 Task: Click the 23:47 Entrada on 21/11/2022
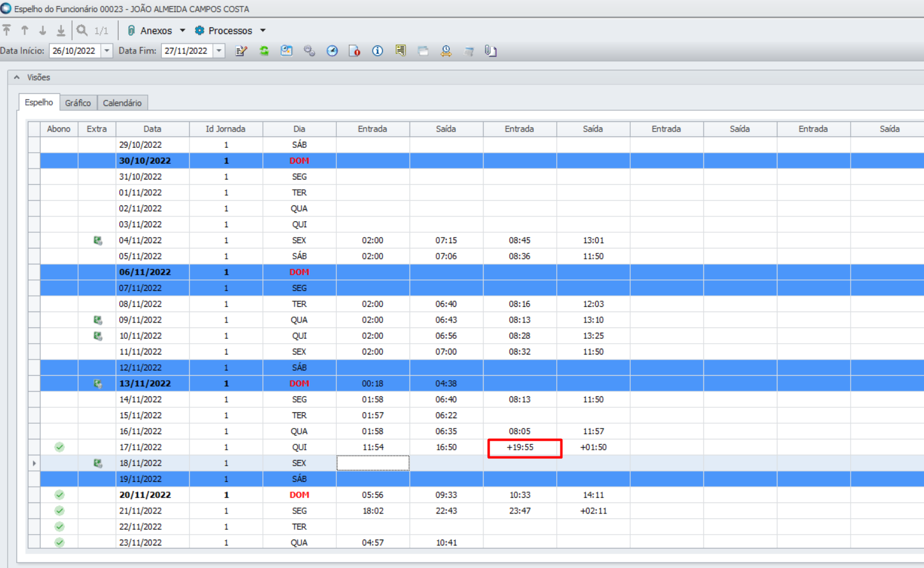[520, 511]
